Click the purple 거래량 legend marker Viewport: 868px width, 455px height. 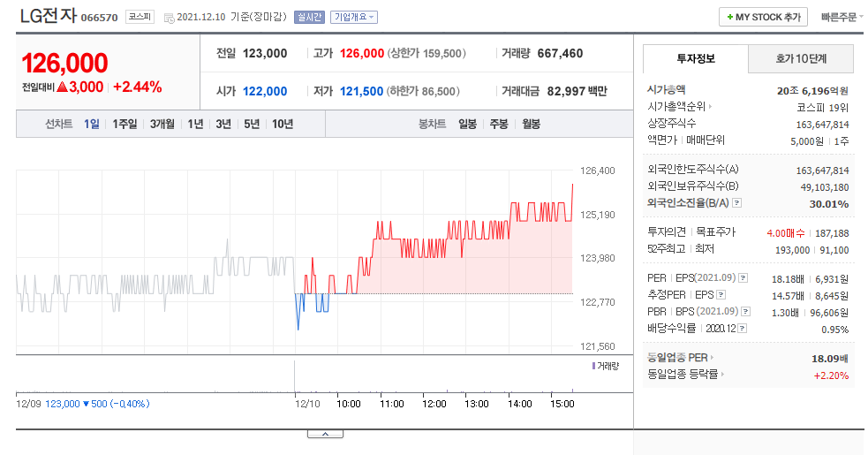click(593, 366)
